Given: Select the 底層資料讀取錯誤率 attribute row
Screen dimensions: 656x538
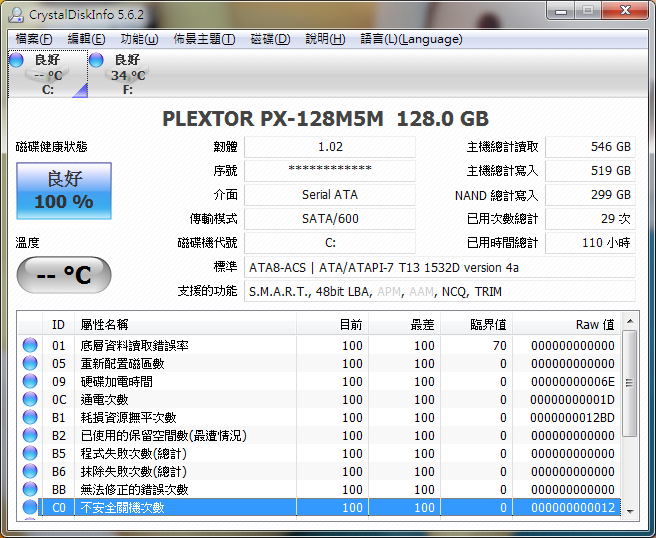Looking at the screenshot, I should [319, 345].
